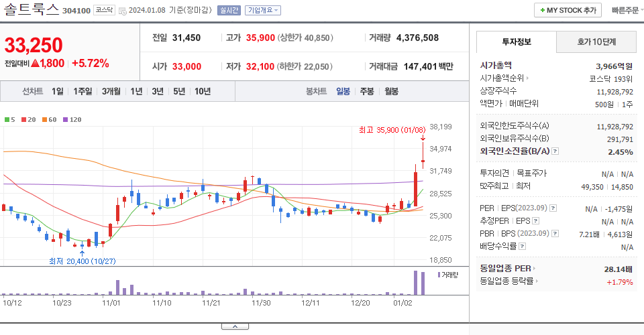Viewport: 644px width, 335px height.
Task: Click the 실시간 badge button
Action: click(229, 10)
